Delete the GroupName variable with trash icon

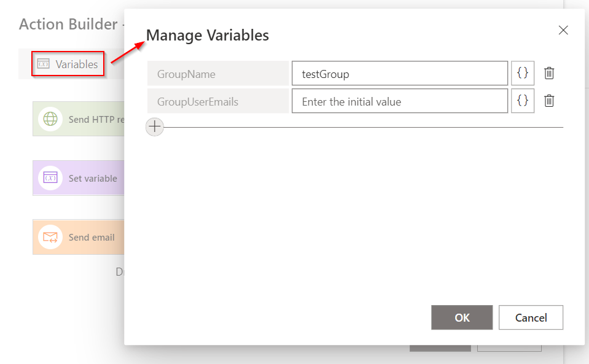549,72
